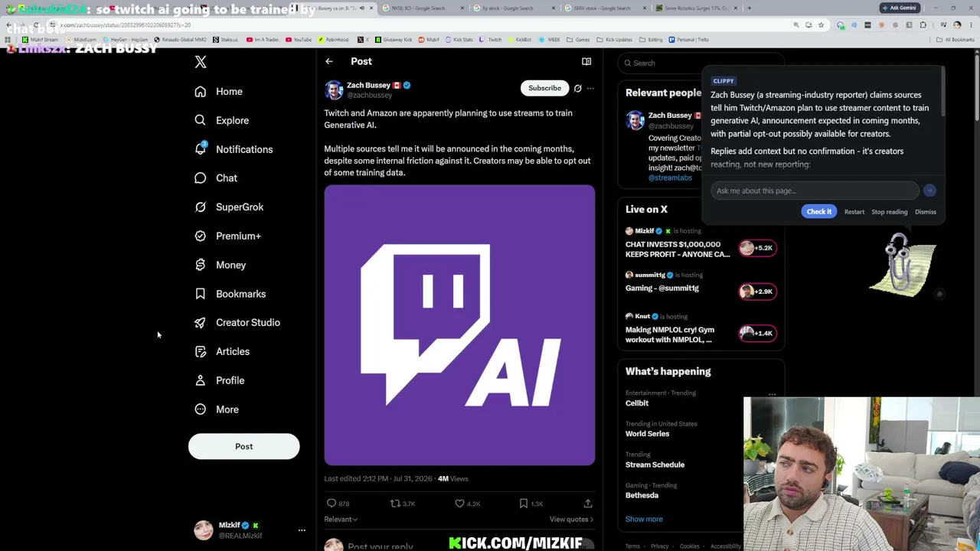This screenshot has height=551, width=980.
Task: Click the share icon on post
Action: click(x=588, y=504)
